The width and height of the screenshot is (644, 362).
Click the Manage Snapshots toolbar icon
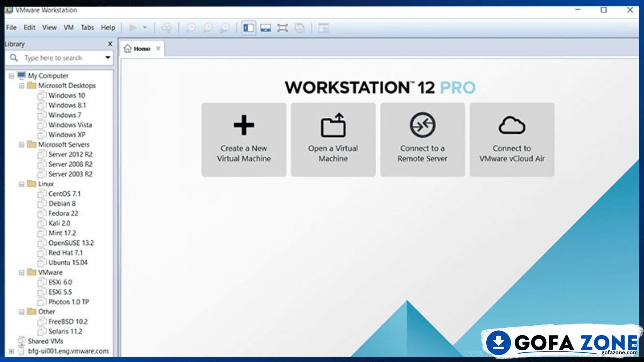pyautogui.click(x=225, y=28)
